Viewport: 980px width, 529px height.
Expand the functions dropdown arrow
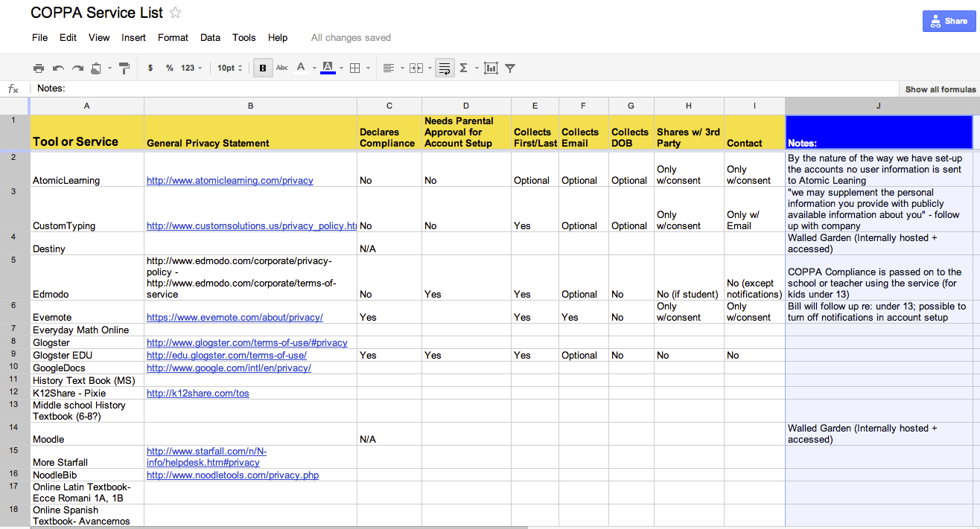click(x=475, y=68)
